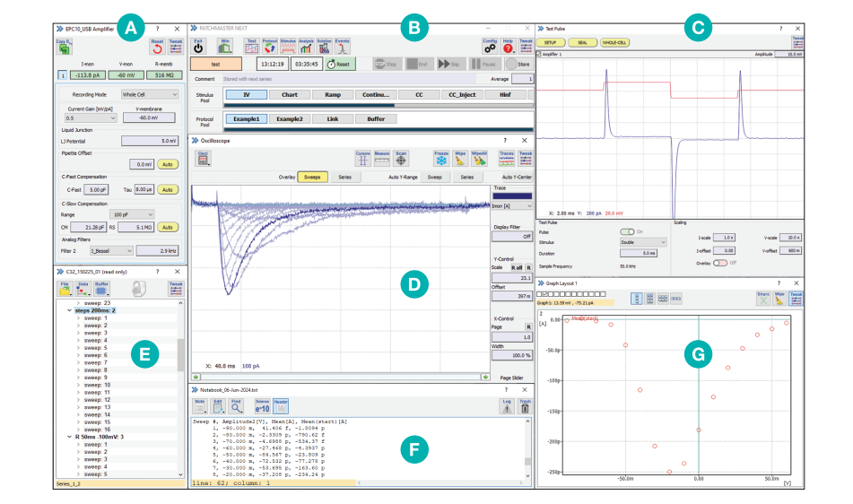Select the single-column graph layout button

pos(637,299)
